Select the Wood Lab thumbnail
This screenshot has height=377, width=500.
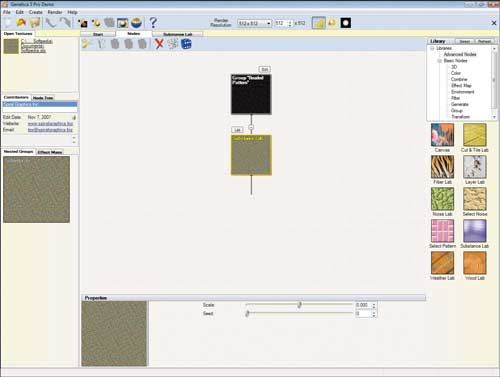(x=475, y=263)
